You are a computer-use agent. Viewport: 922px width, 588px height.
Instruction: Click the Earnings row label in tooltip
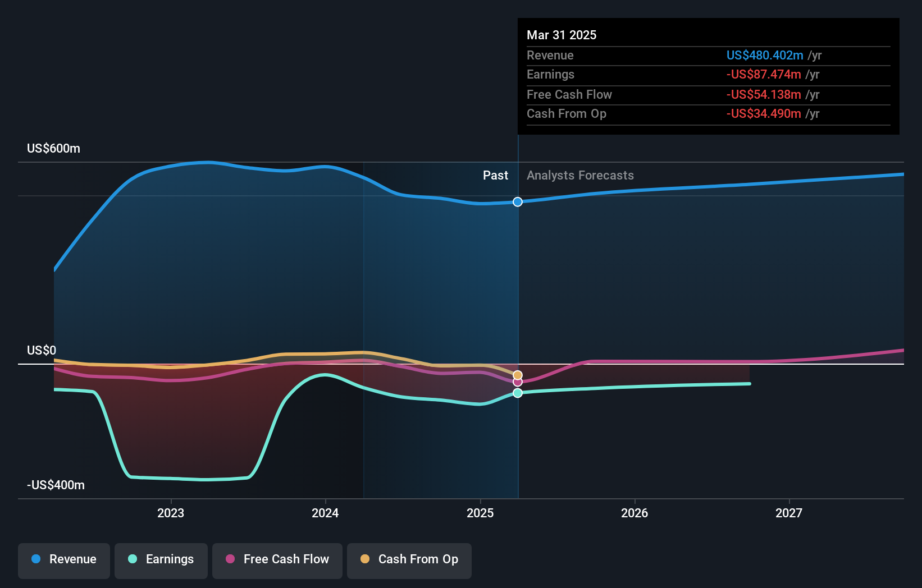[550, 75]
